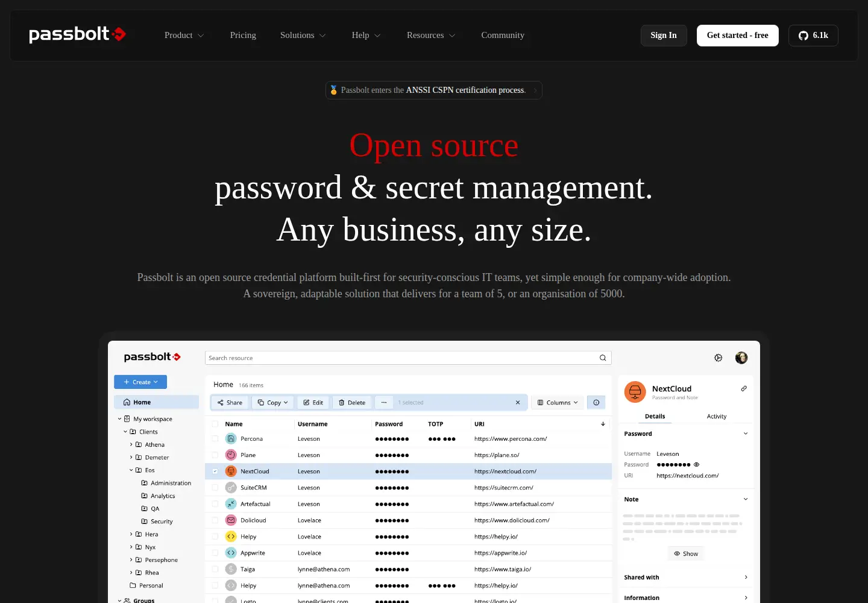868x603 pixels.
Task: Open the Solutions menu
Action: click(x=303, y=35)
